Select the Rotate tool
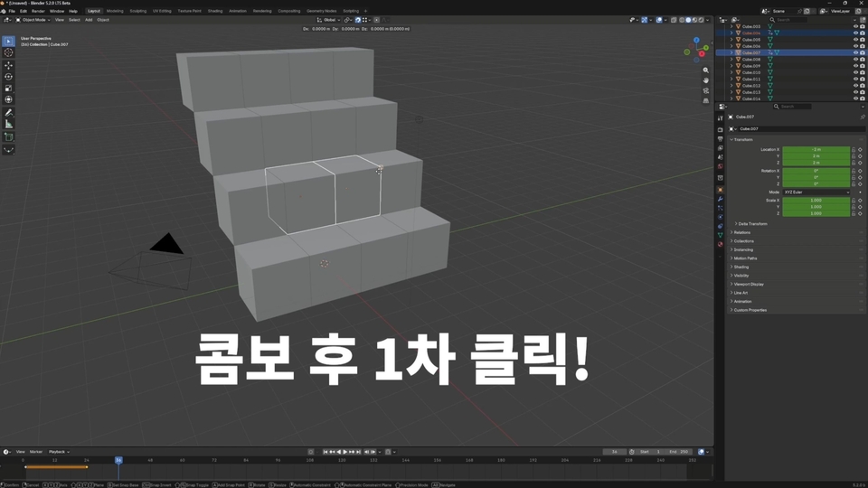Screen dimensions: 868x488 point(8,76)
